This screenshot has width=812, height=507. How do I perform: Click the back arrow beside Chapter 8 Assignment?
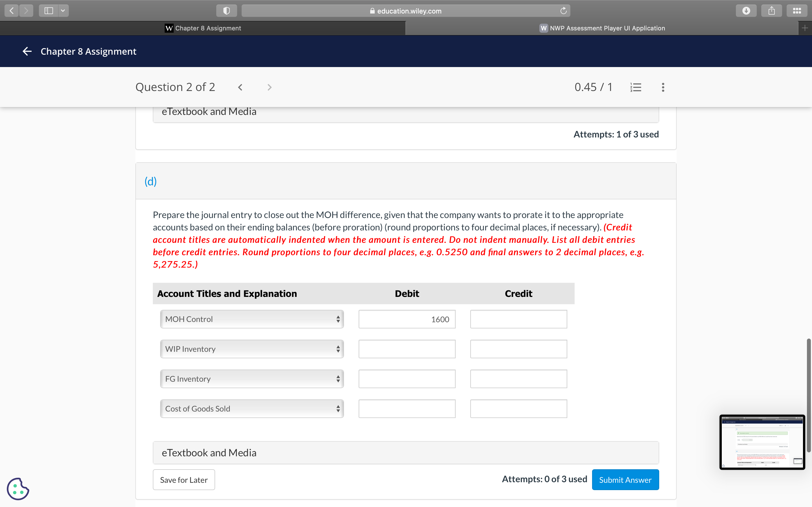tap(27, 51)
